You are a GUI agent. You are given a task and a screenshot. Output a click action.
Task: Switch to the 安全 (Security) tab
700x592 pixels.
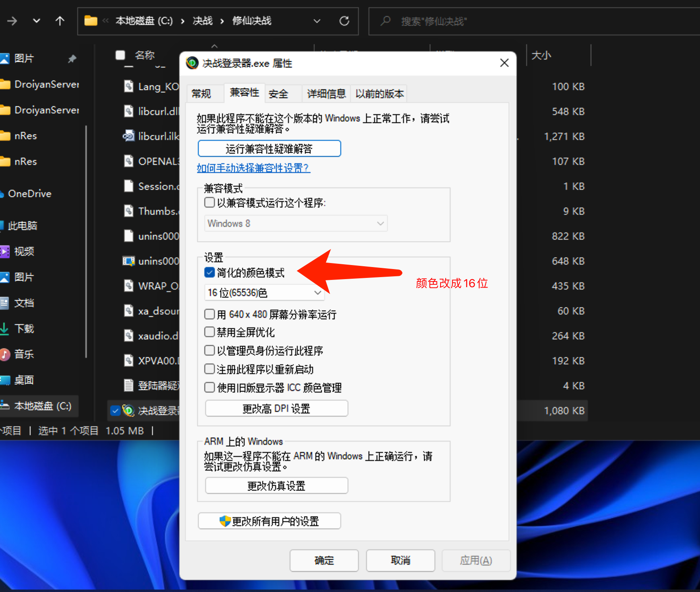278,94
